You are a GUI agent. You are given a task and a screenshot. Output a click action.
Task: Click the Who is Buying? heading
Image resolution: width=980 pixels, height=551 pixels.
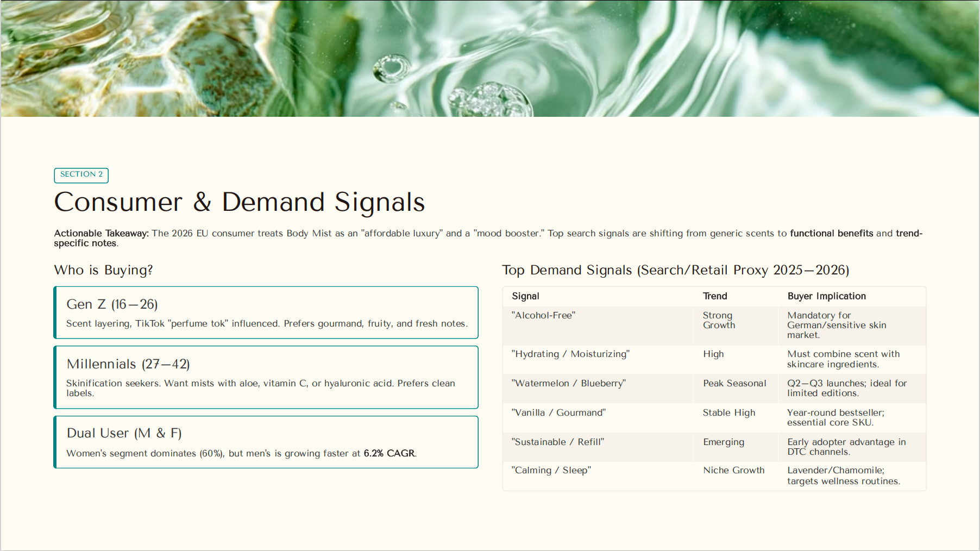tap(103, 270)
